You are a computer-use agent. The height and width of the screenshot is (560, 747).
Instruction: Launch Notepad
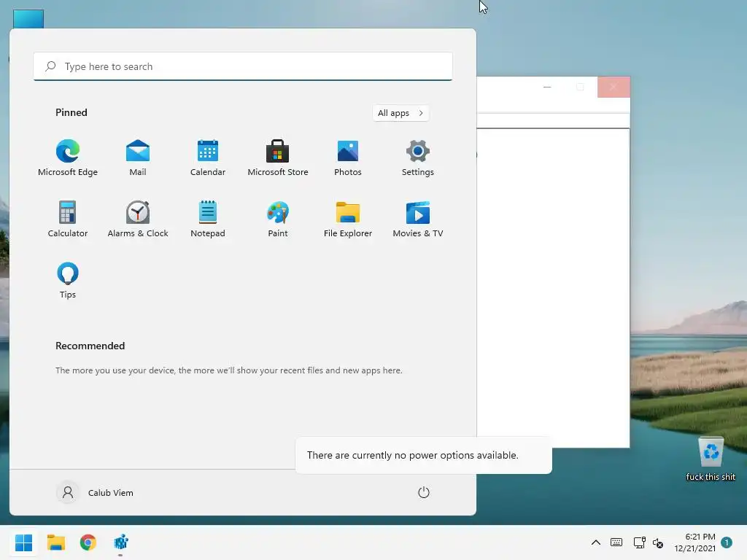208,219
